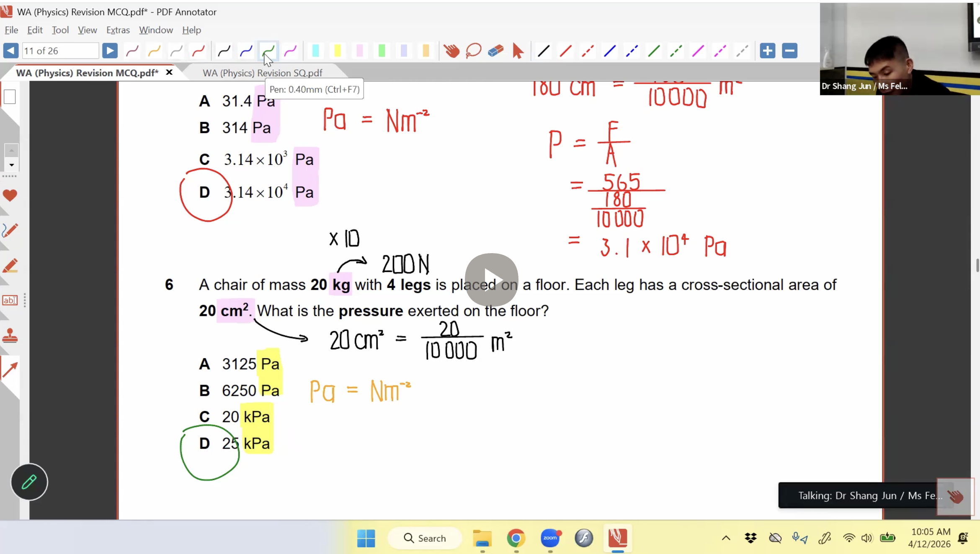Select the gray curved pen preset

click(176, 51)
